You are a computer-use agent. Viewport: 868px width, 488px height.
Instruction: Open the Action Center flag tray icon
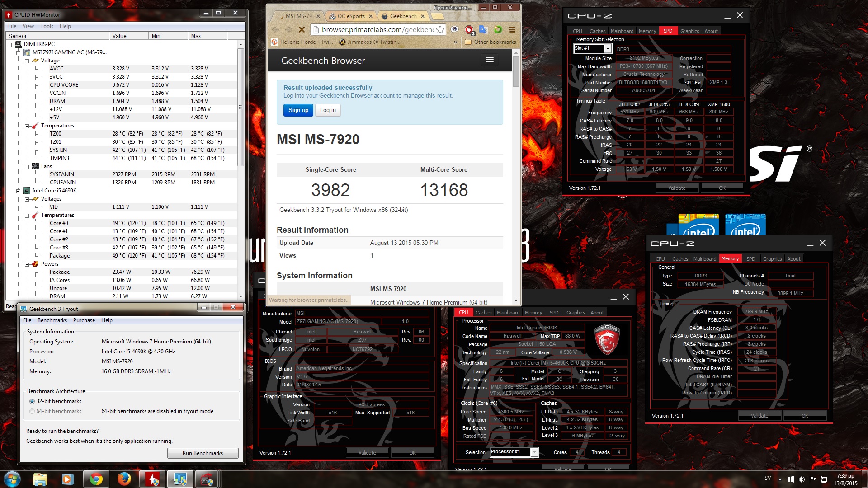coord(812,479)
